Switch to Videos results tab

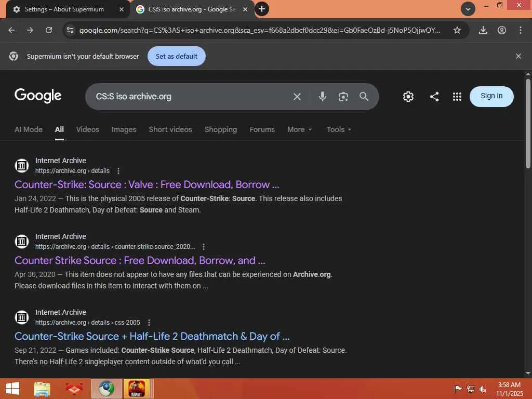pyautogui.click(x=87, y=129)
